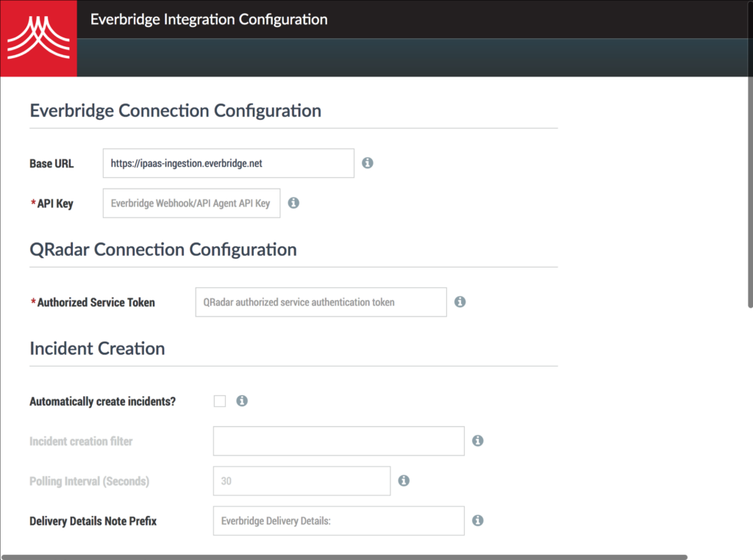Click the Incident creation filter label

(81, 441)
